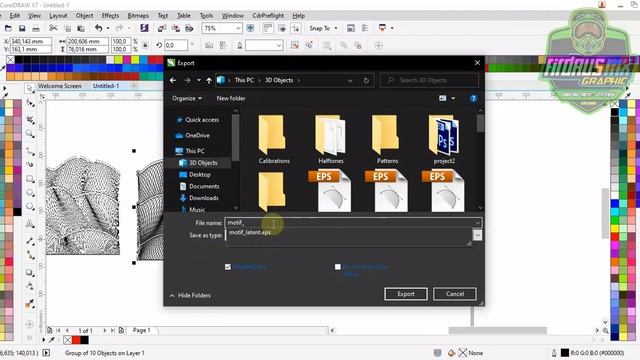This screenshot has width=640, height=360.
Task: Select the Text tool in the toolbox
Action: 30,224
